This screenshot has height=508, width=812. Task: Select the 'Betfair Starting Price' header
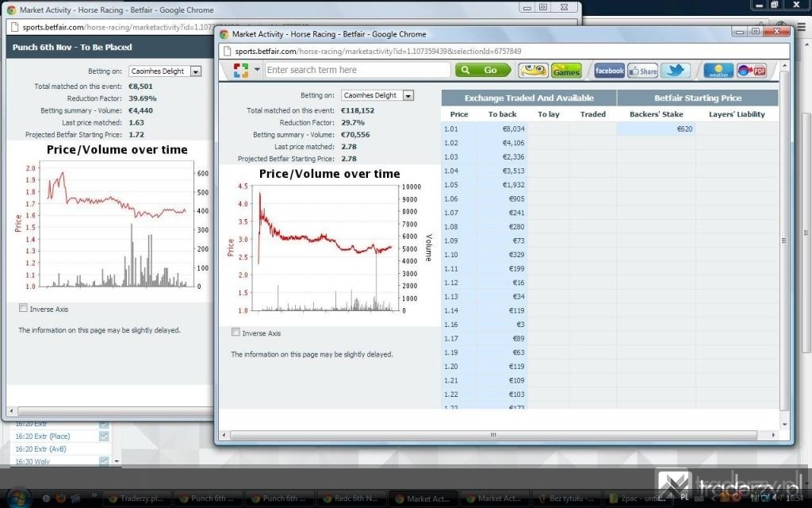point(698,98)
